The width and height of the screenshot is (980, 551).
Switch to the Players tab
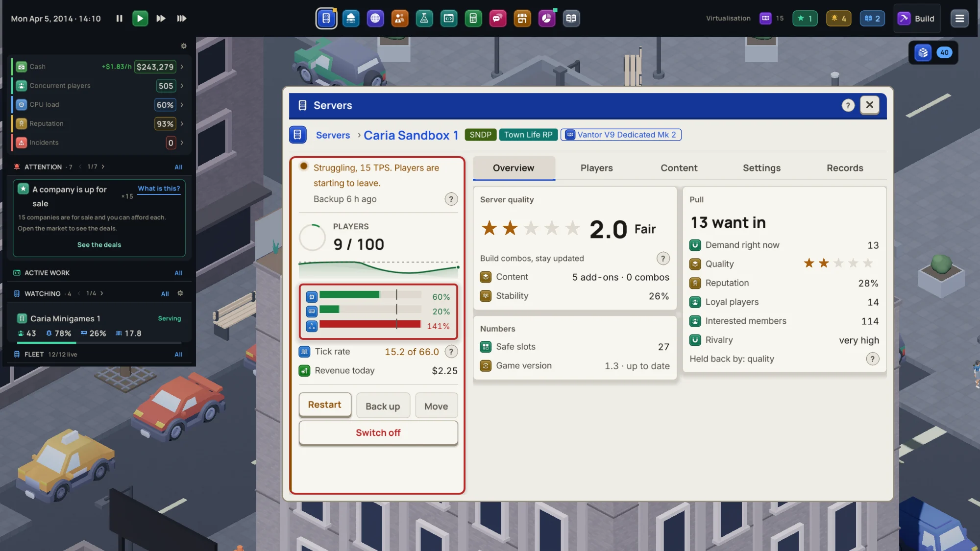(x=596, y=168)
